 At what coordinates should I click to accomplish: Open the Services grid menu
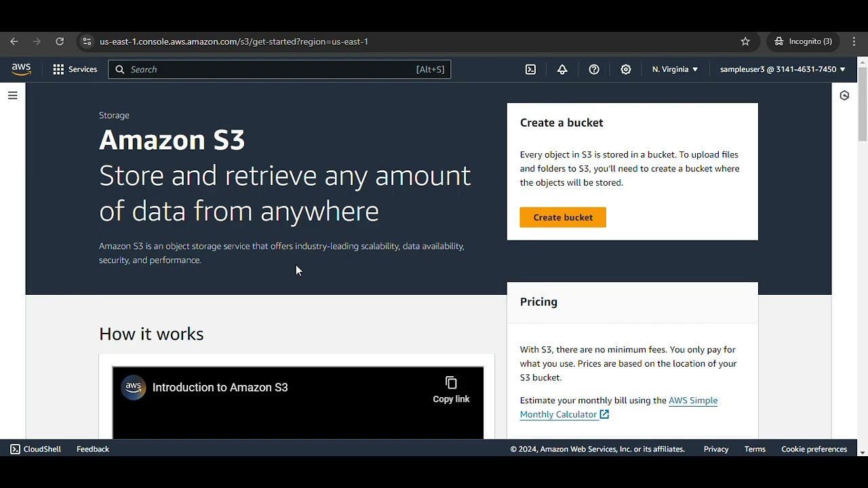click(58, 69)
